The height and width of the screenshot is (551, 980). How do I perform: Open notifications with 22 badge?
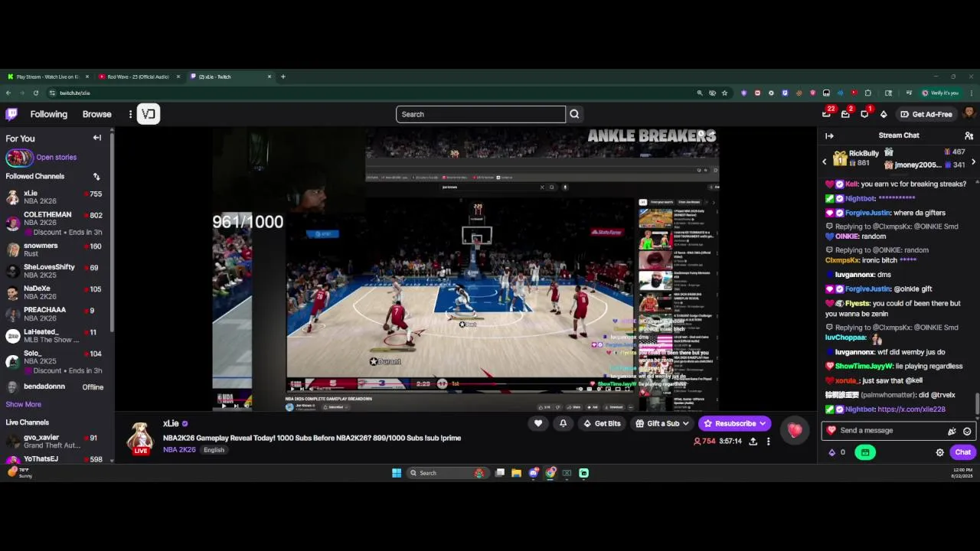pyautogui.click(x=826, y=114)
